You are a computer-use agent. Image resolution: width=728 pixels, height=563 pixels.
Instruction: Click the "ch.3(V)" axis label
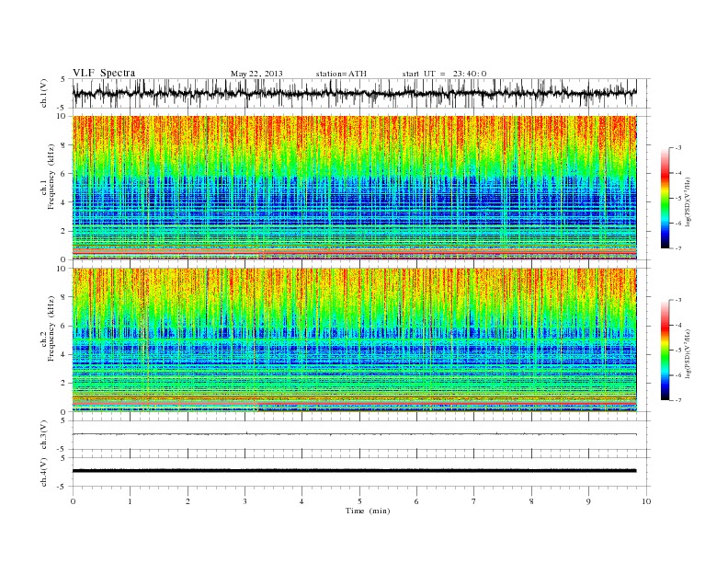pos(44,435)
